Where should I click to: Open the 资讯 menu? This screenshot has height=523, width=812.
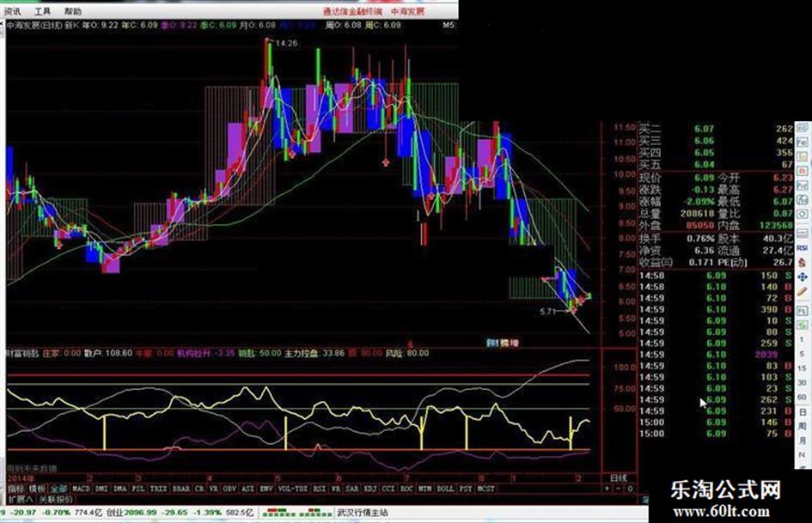12,11
